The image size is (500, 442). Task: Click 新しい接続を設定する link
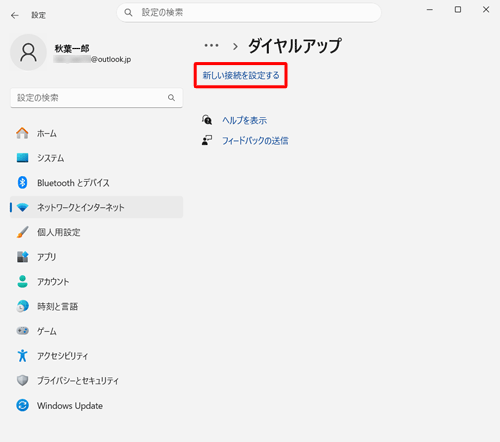point(241,75)
